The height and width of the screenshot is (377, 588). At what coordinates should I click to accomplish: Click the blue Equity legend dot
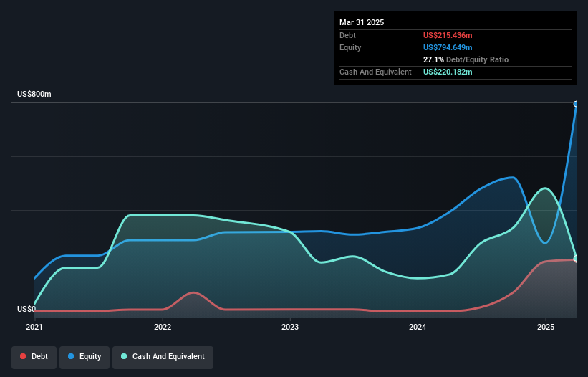tap(71, 356)
